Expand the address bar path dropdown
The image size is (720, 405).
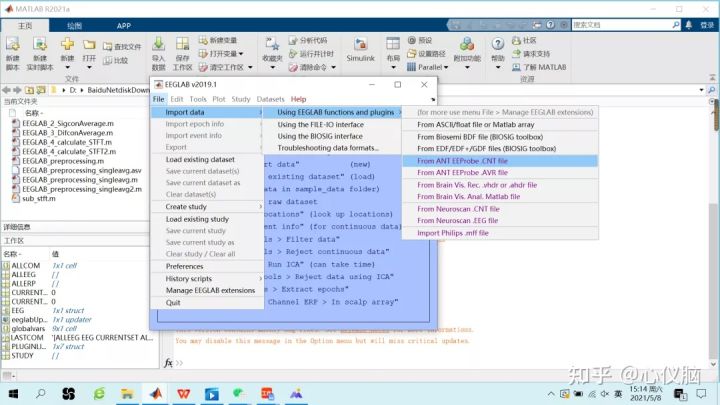pyautogui.click(x=701, y=90)
